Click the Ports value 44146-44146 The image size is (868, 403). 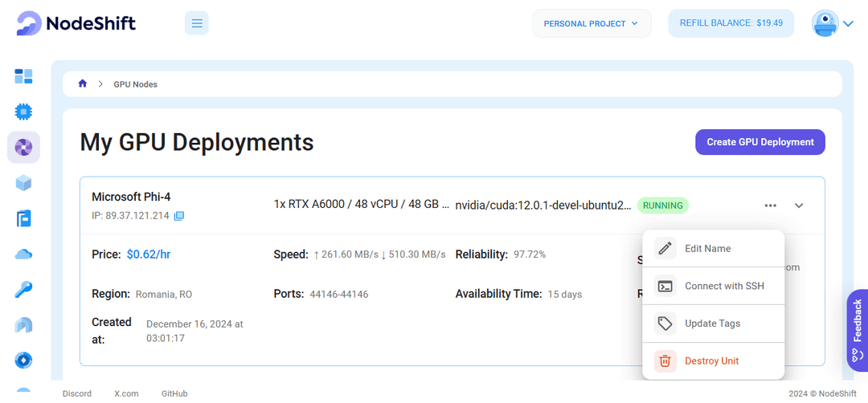tap(339, 295)
